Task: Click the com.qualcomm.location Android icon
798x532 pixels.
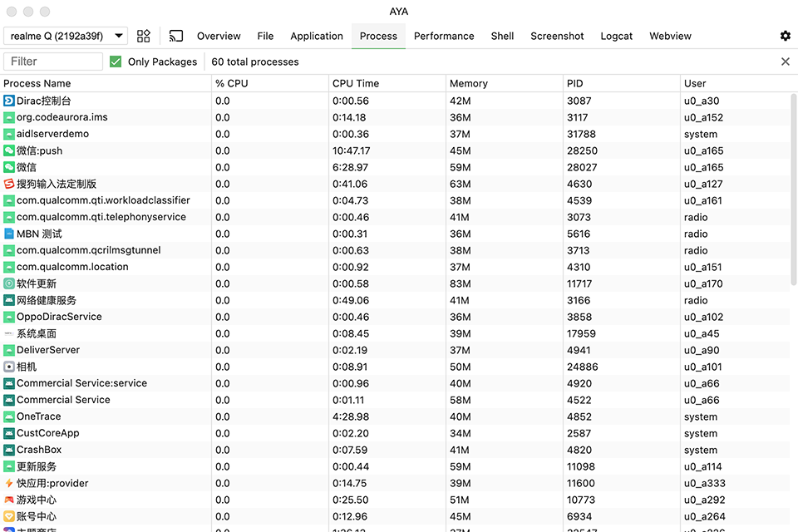Action: click(8, 267)
